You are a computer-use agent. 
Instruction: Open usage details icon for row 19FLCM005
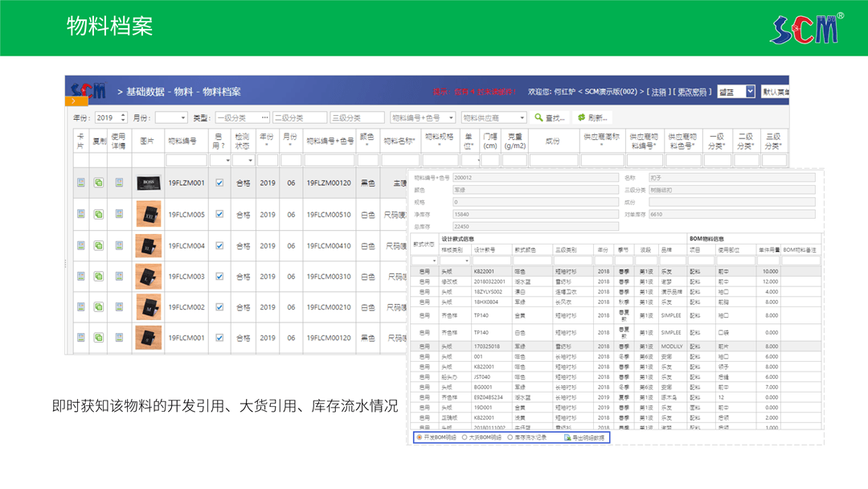coord(119,214)
